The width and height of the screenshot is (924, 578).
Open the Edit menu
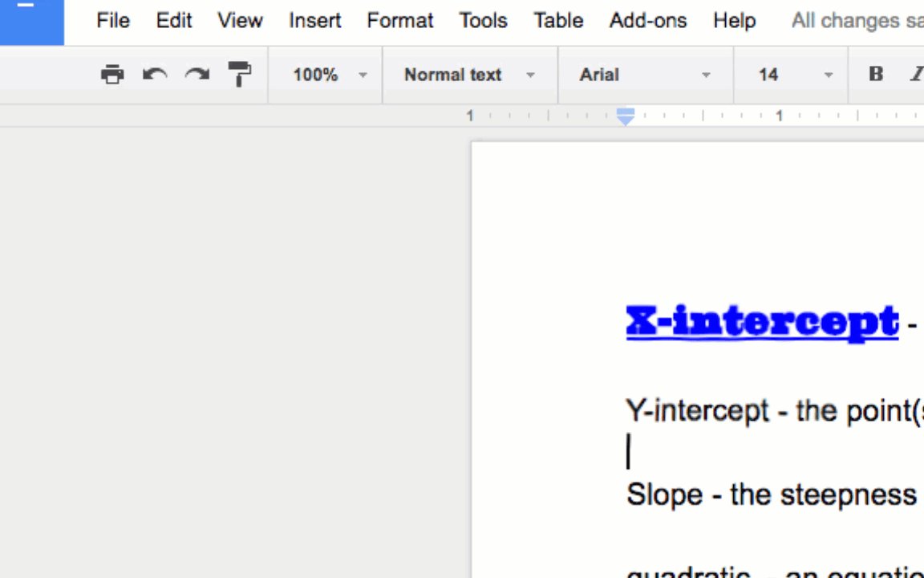click(174, 21)
